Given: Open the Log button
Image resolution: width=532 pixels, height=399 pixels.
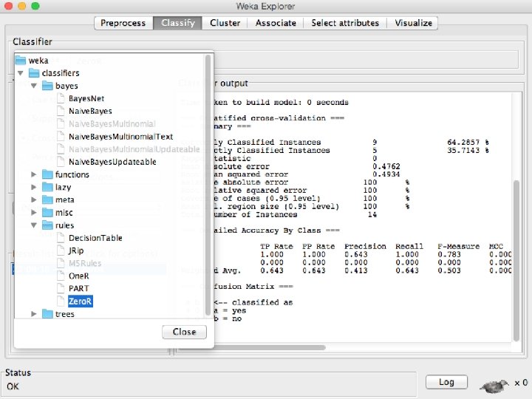Looking at the screenshot, I should pyautogui.click(x=446, y=382).
